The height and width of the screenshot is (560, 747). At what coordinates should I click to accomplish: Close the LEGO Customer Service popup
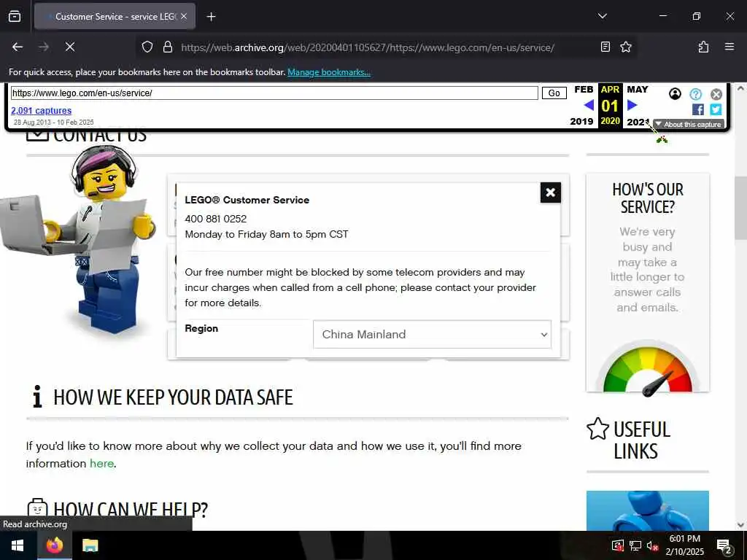551,192
